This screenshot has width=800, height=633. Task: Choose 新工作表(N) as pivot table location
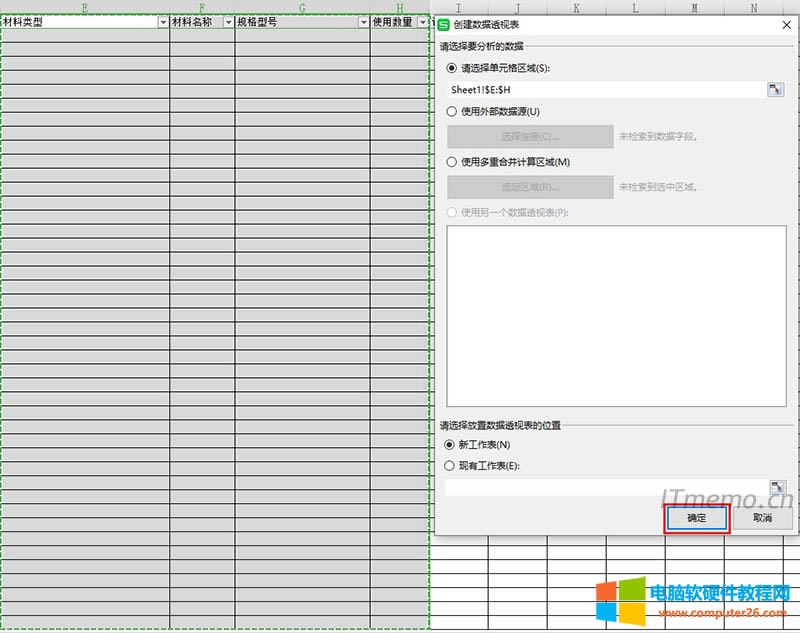449,445
